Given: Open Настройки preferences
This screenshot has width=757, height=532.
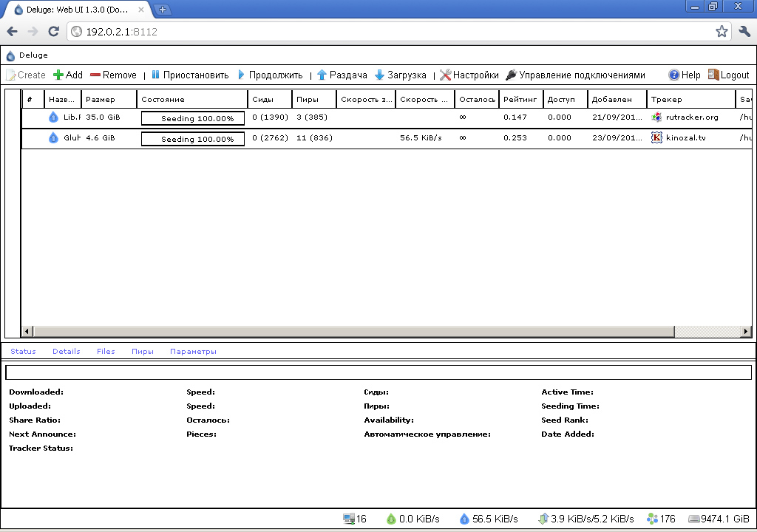Looking at the screenshot, I should click(469, 75).
